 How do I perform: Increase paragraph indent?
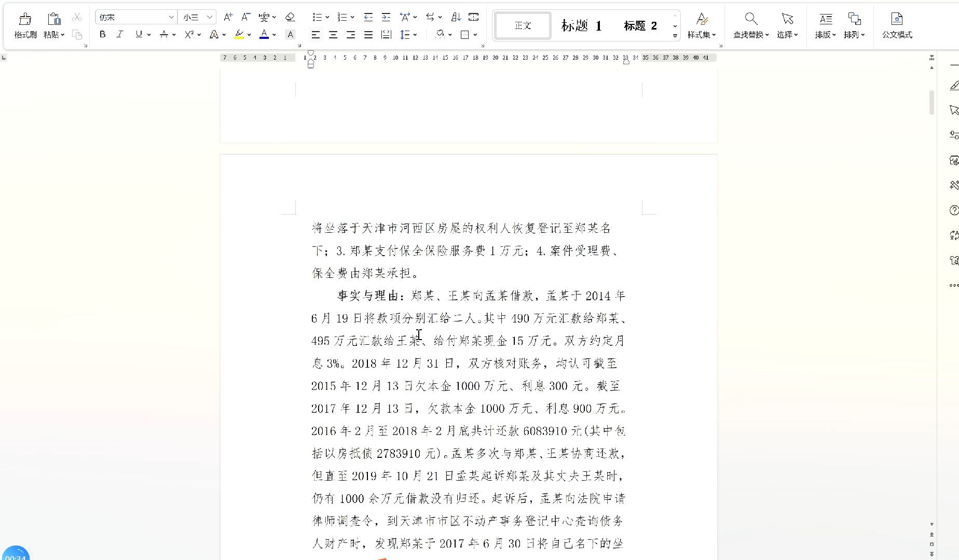386,17
